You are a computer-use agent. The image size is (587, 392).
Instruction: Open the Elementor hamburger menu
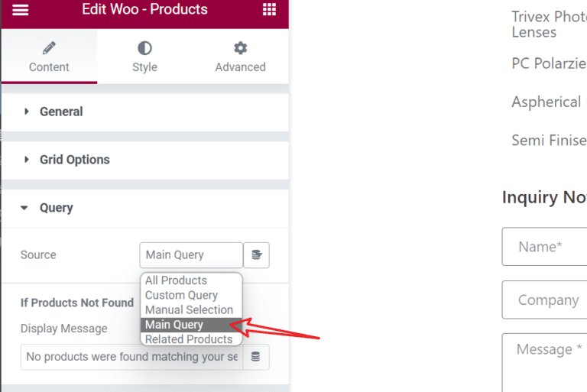point(21,10)
